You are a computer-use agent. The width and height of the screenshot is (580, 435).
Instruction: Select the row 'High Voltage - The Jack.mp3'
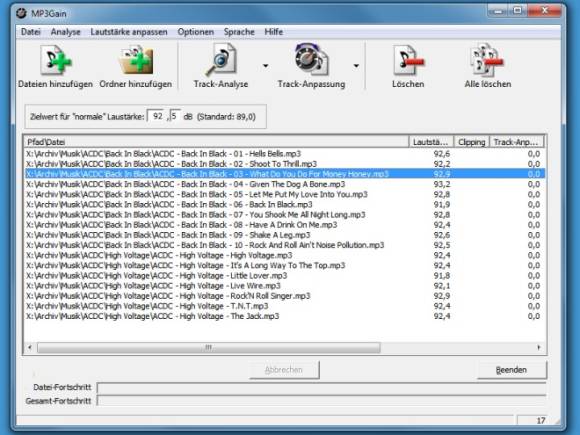[x=284, y=316]
